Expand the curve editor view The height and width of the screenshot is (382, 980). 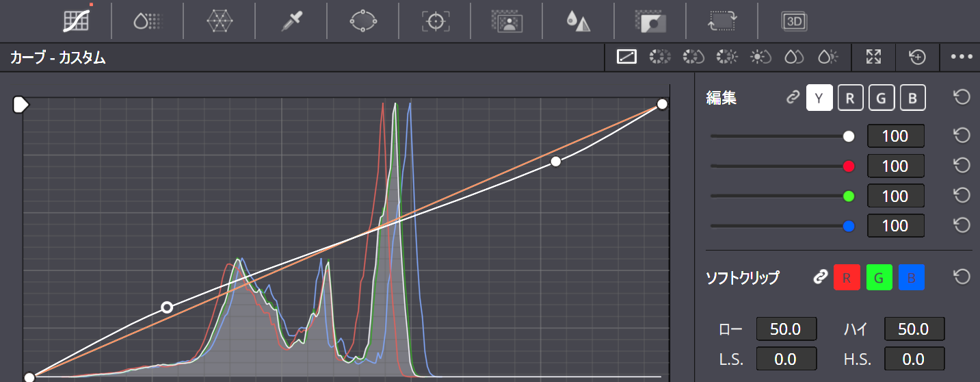coord(873,58)
